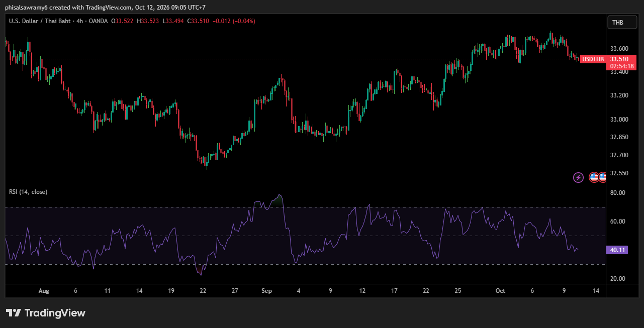The height and width of the screenshot is (328, 644).
Task: Click the Sep label on the time axis
Action: coord(267,291)
